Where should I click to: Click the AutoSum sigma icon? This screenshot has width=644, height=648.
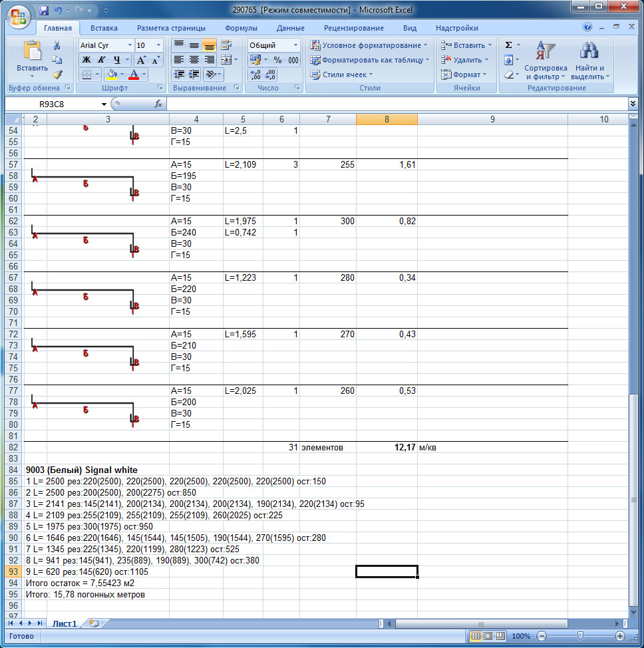point(509,45)
